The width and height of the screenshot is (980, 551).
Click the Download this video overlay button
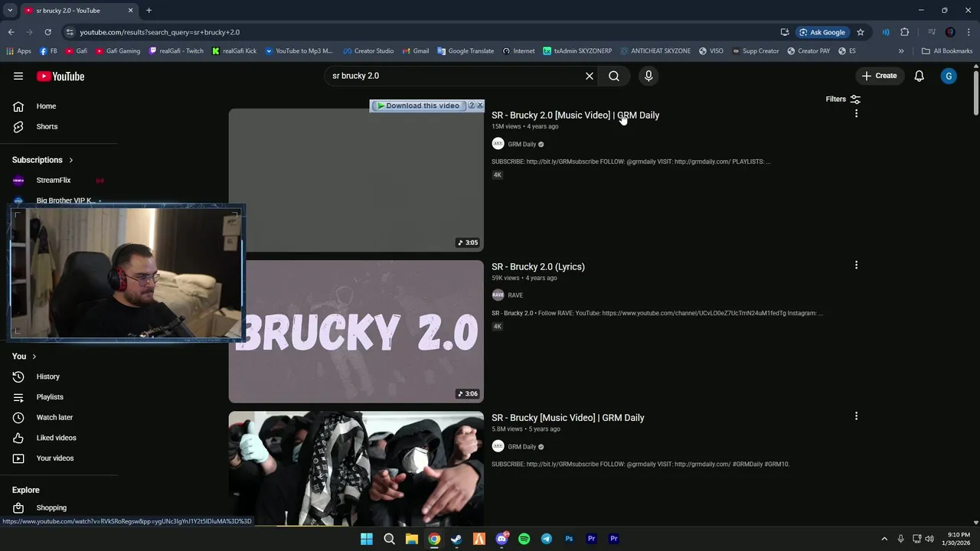419,106
